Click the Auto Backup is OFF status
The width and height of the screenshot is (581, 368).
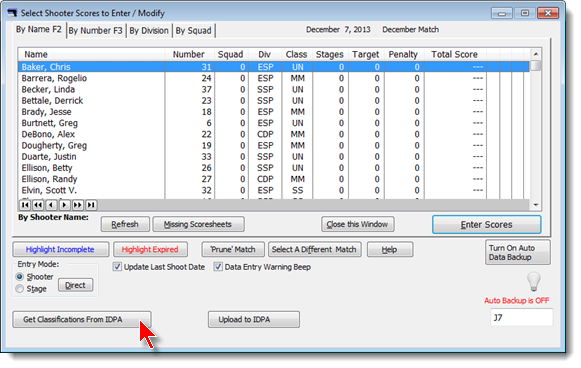point(517,301)
